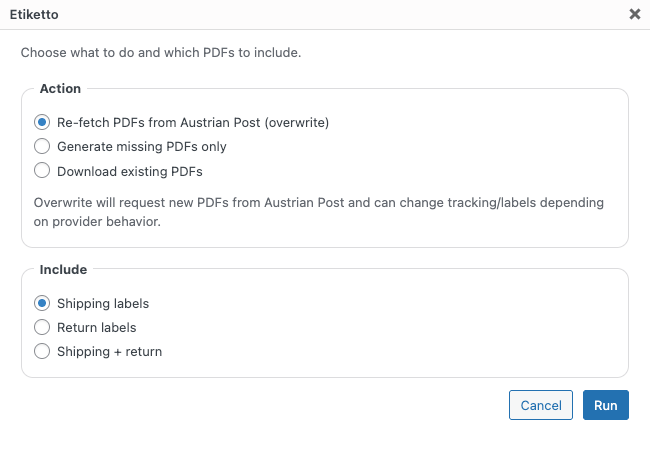Click the Action group heading
Image resolution: width=650 pixels, height=462 pixels.
[60, 89]
